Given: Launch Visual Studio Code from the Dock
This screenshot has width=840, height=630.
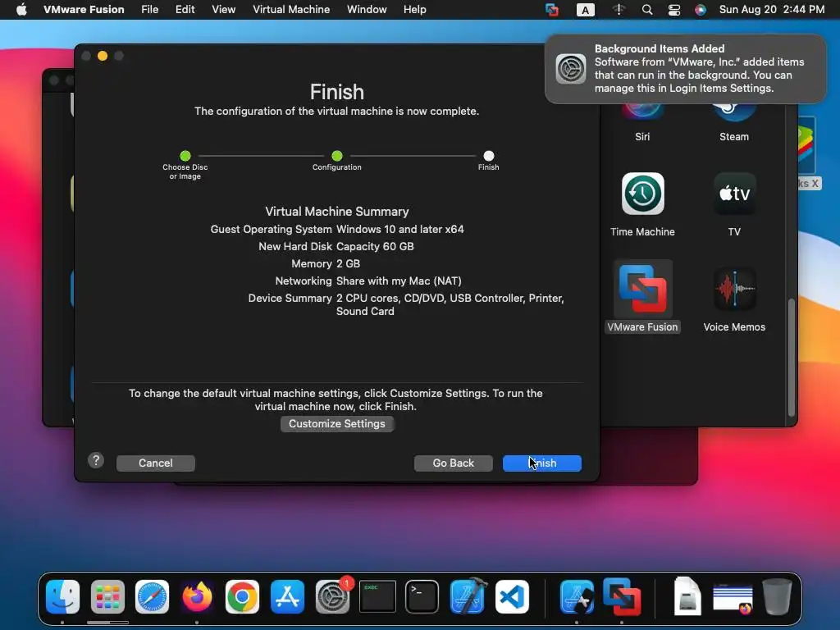Looking at the screenshot, I should coord(512,596).
